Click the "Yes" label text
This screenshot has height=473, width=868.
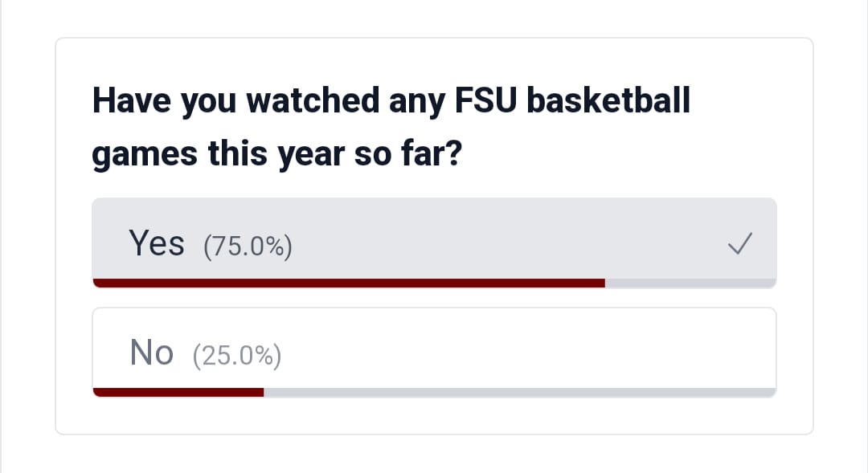[157, 243]
